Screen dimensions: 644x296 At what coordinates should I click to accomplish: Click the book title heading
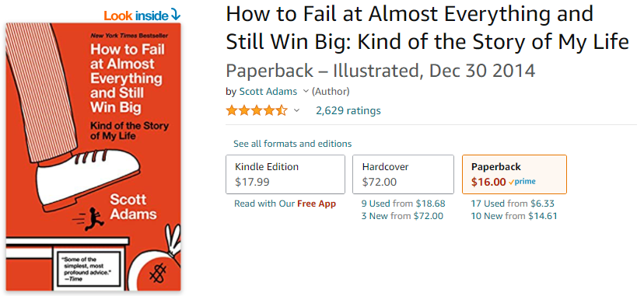427,28
